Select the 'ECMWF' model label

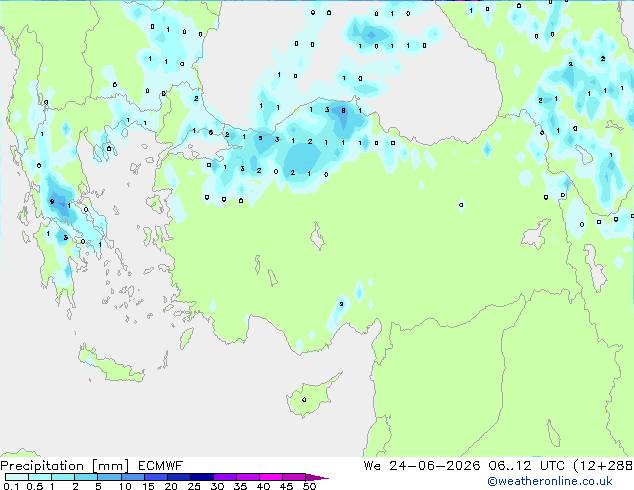pos(161,466)
